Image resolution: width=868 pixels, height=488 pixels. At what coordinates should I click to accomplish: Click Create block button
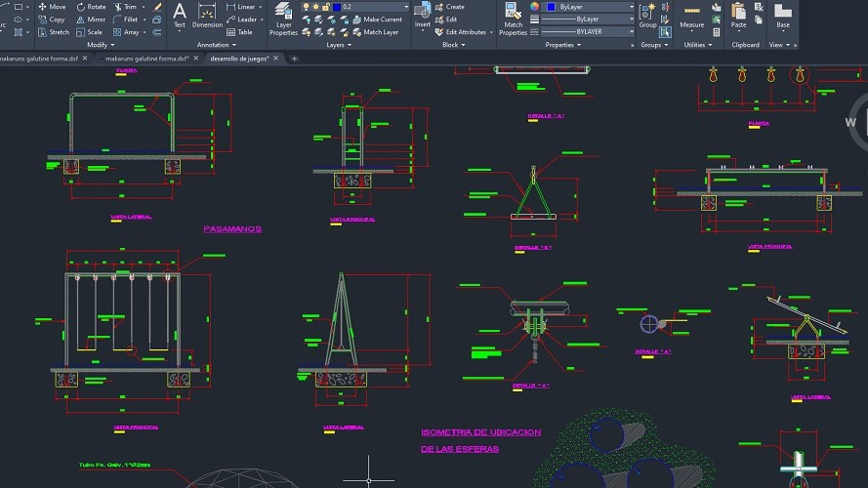click(x=449, y=7)
